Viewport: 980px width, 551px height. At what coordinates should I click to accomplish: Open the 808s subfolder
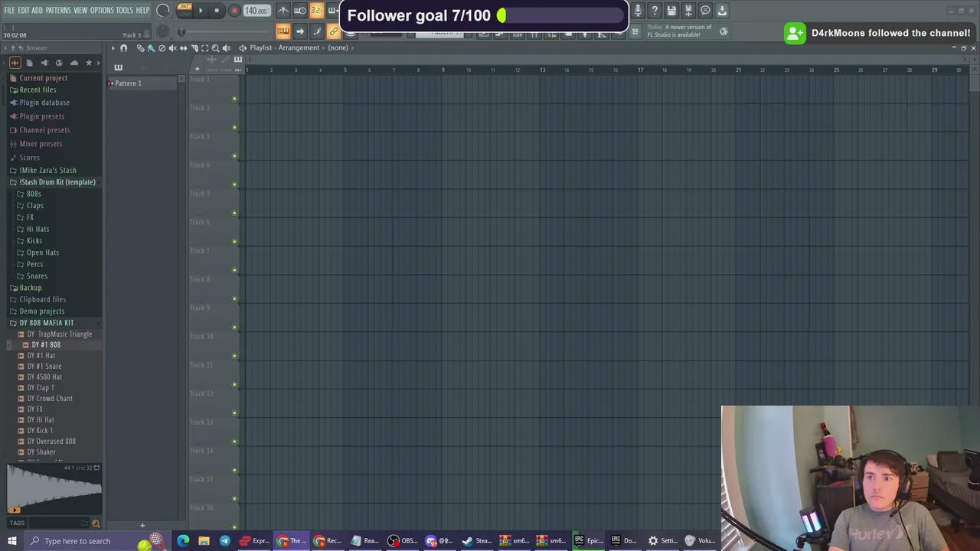(34, 194)
